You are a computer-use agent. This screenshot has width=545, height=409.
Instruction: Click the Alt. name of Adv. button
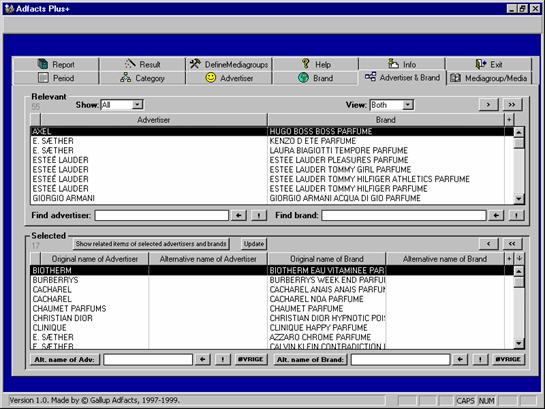[65, 359]
